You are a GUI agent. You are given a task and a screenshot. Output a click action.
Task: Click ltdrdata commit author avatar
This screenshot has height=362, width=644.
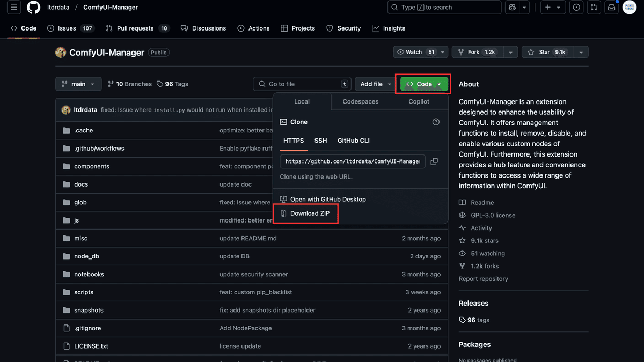pyautogui.click(x=66, y=110)
